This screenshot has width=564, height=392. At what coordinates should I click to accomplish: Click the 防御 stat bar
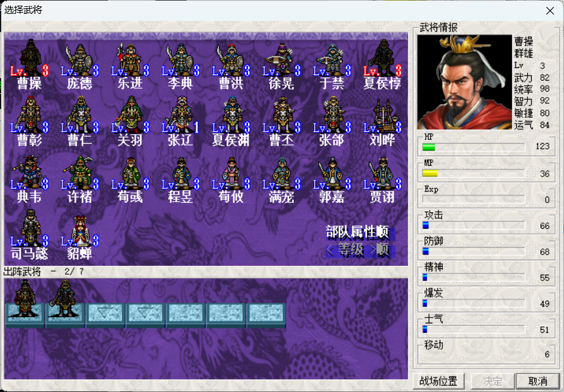[473, 251]
